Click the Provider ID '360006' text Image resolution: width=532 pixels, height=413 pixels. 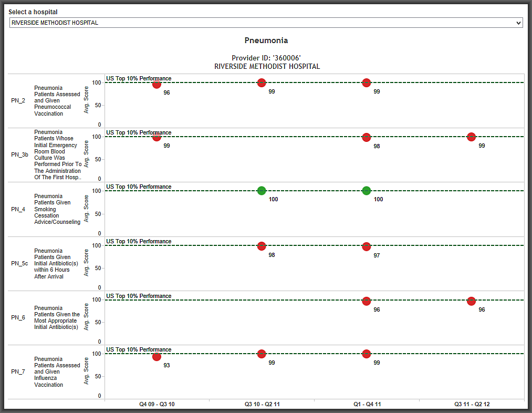(266, 58)
